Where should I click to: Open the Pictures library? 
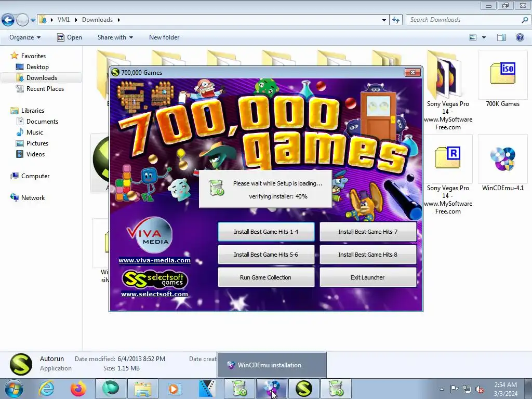click(37, 143)
